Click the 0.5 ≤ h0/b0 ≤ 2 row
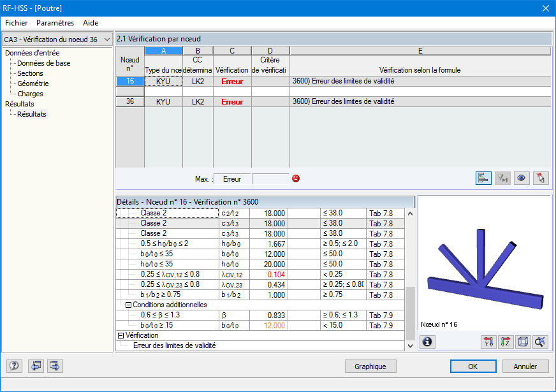The width and height of the screenshot is (556, 392). (260, 243)
